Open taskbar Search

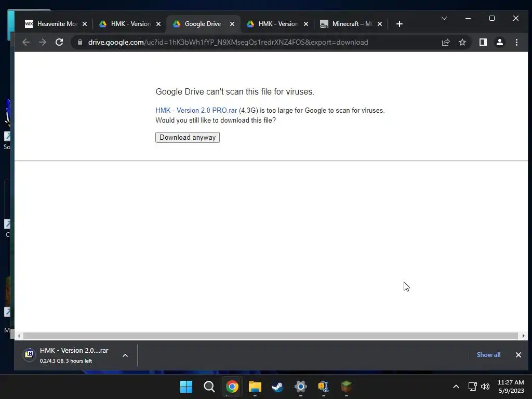tap(209, 387)
